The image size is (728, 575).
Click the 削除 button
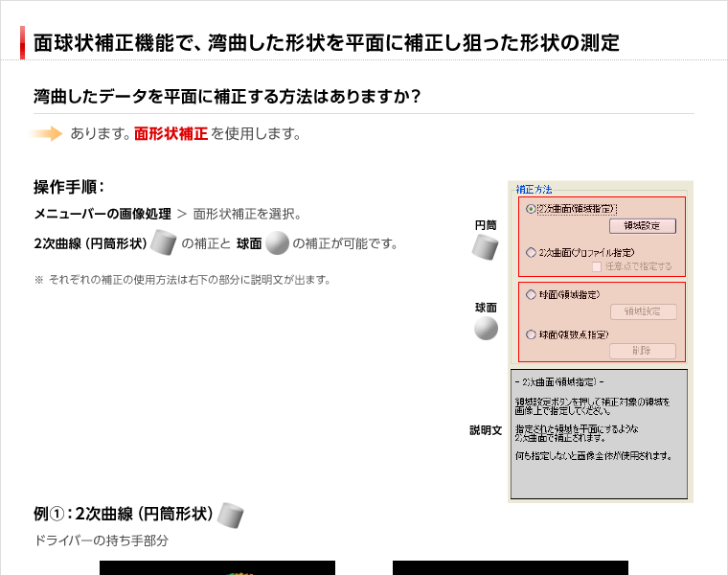tap(643, 351)
